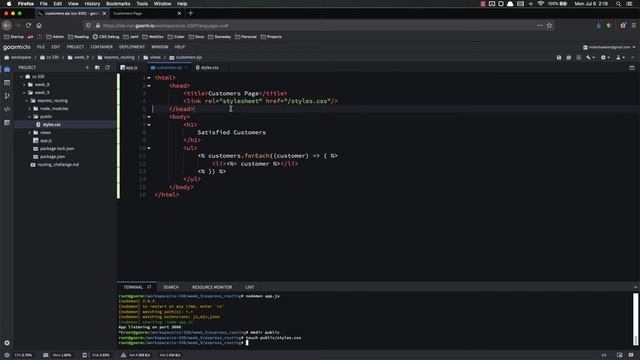Open Firefox downloads arrow icon
Viewport: 640px width, 360px height.
pos(598,25)
